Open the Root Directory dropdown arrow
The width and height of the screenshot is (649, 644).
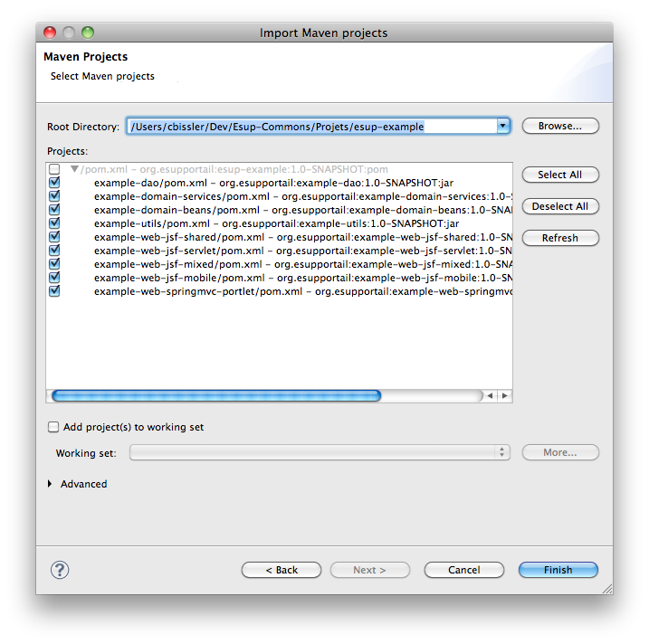pos(503,127)
